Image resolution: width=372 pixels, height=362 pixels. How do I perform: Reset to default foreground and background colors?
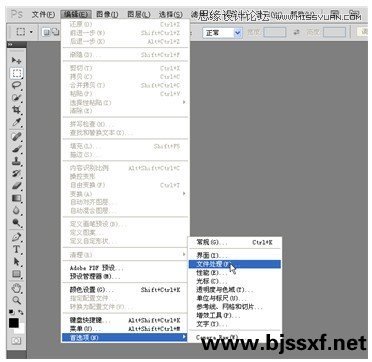click(x=11, y=312)
